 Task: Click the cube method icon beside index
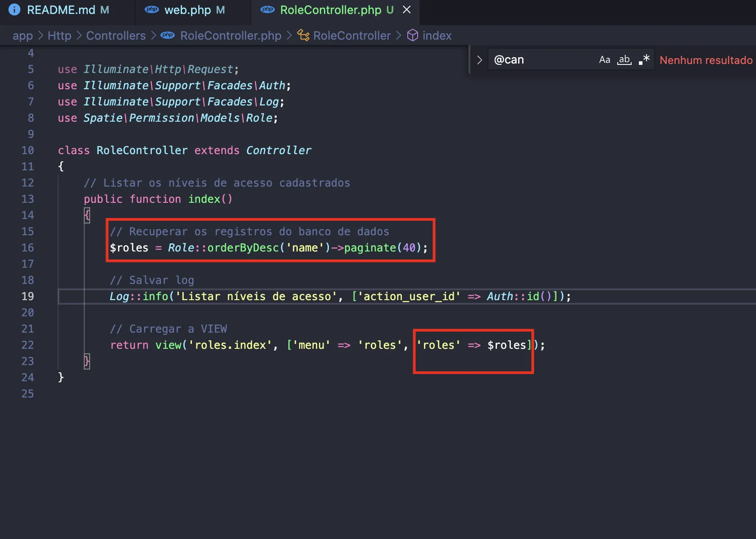[412, 36]
